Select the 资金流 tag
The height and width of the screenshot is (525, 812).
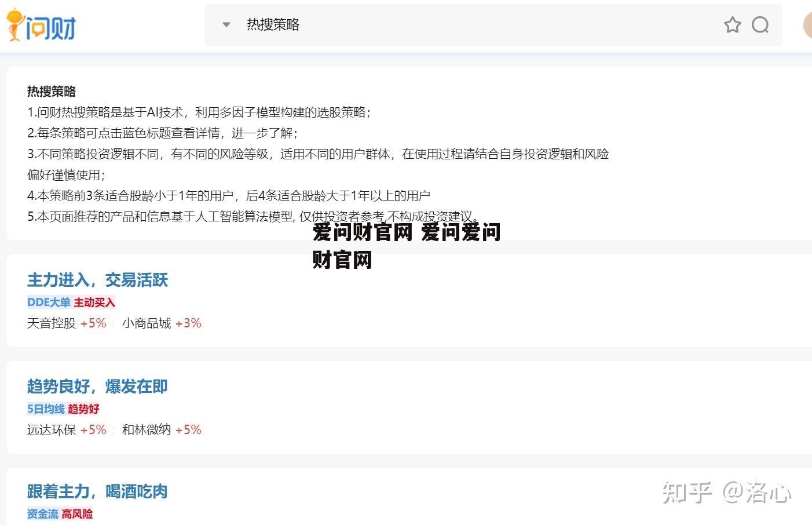coord(43,514)
